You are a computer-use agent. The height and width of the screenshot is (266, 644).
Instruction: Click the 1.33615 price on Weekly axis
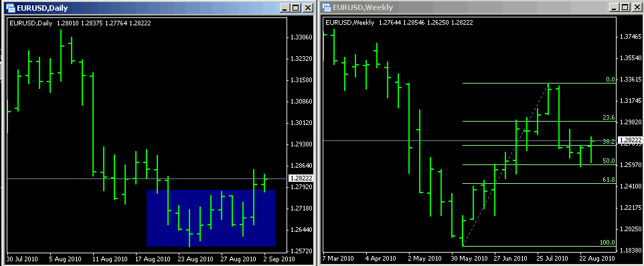630,80
